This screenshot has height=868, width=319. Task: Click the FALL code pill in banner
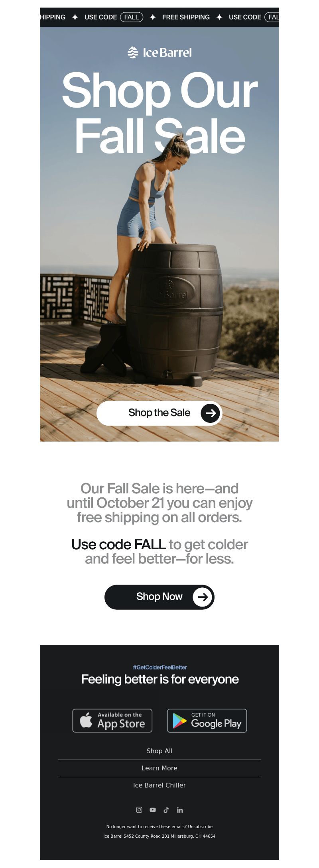click(x=132, y=17)
